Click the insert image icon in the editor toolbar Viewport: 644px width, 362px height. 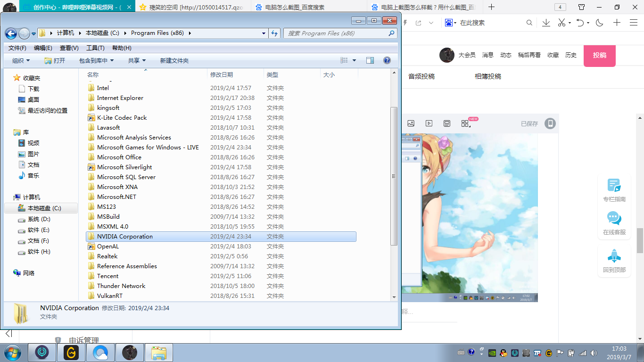[x=411, y=123]
